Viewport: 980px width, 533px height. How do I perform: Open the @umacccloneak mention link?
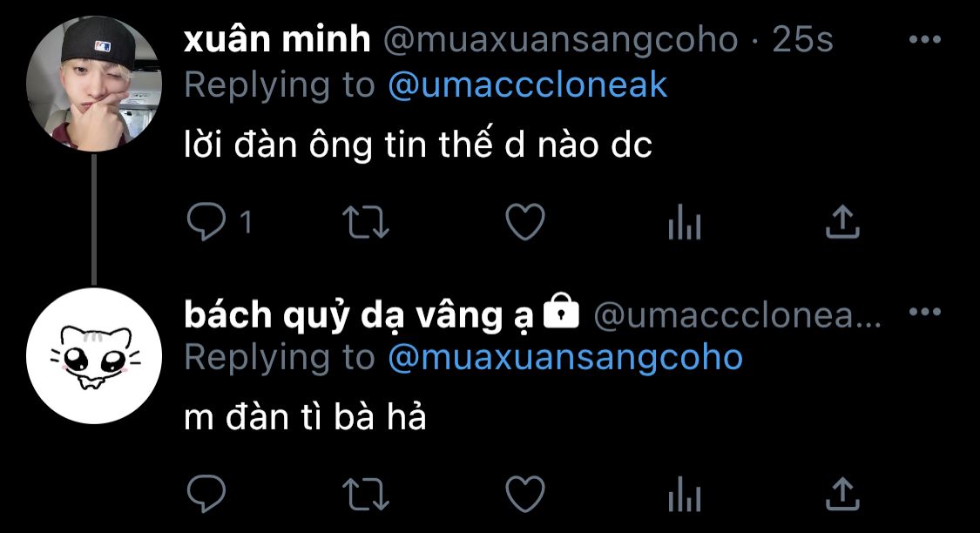(528, 85)
